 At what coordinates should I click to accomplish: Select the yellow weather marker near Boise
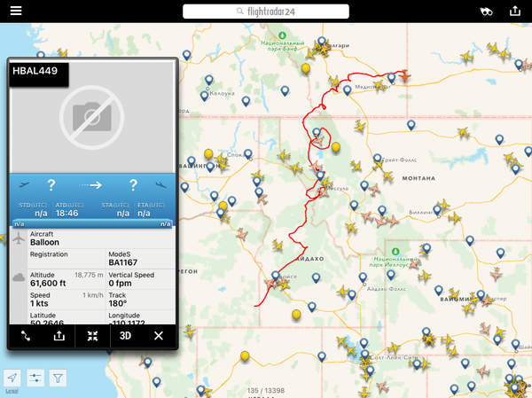click(295, 314)
